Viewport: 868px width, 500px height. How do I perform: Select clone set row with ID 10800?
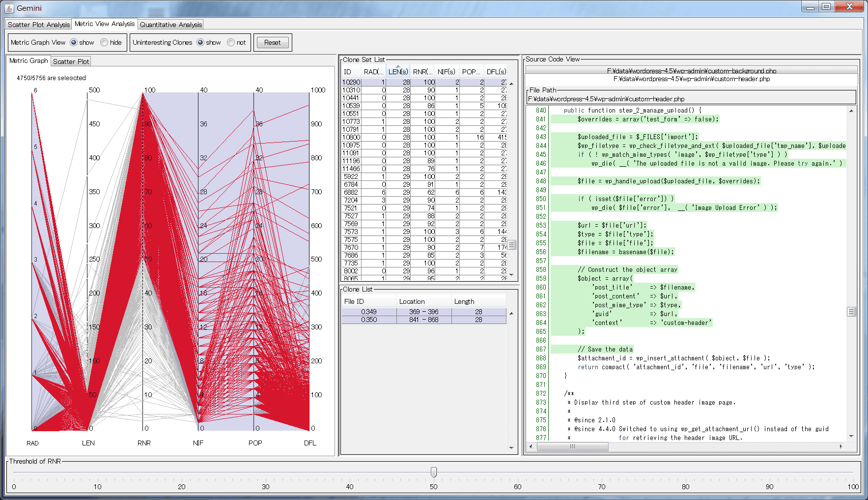[x=351, y=137]
